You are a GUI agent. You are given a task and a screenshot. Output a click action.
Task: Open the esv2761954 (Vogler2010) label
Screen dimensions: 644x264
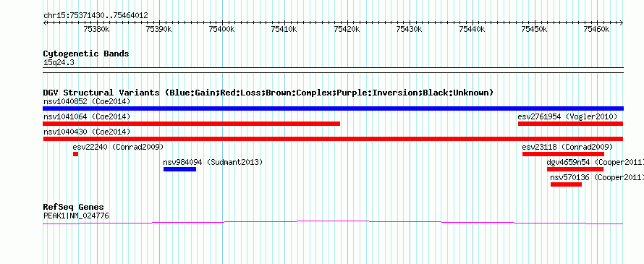point(567,116)
